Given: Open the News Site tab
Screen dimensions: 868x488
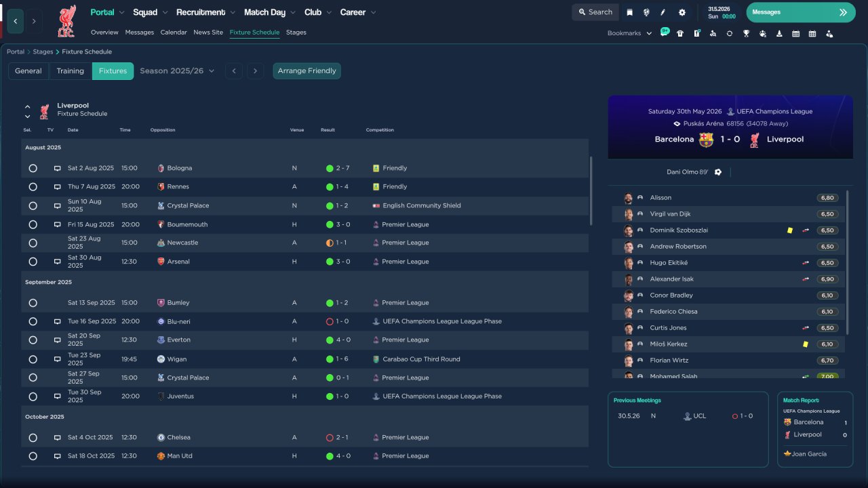Looking at the screenshot, I should tap(208, 33).
